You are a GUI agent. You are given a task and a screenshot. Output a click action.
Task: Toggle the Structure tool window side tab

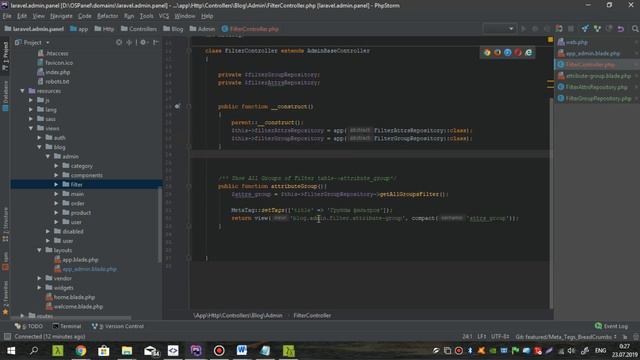(5, 224)
